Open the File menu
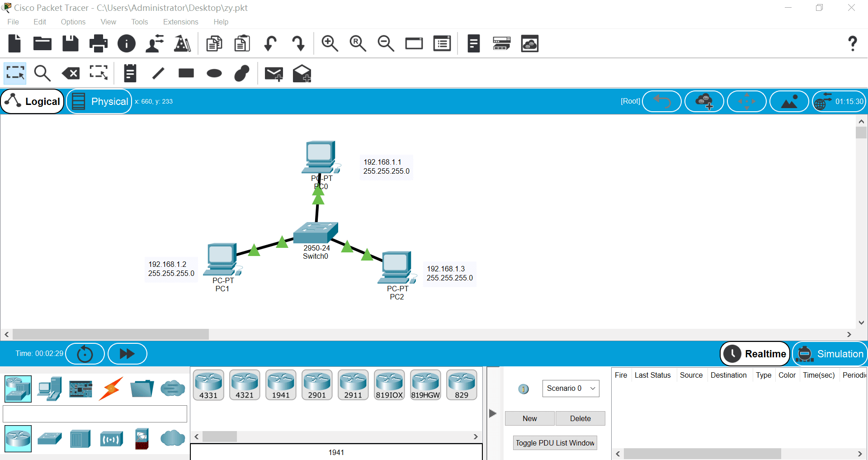Viewport: 868px width, 460px height. tap(13, 22)
